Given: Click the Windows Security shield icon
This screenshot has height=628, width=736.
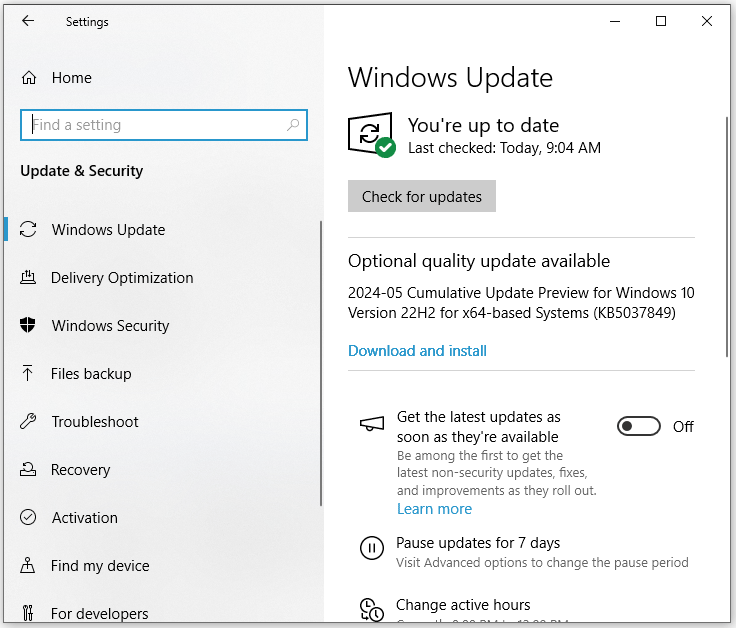Looking at the screenshot, I should pos(29,326).
